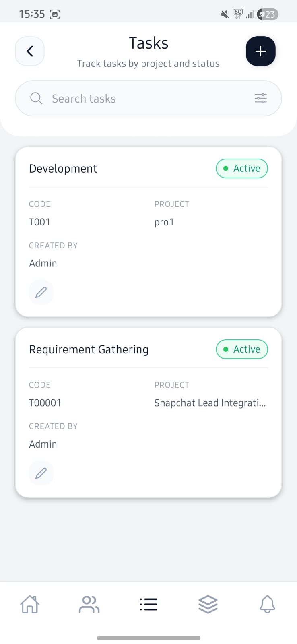
Task: Select the pro1 project name
Action: [x=164, y=222]
